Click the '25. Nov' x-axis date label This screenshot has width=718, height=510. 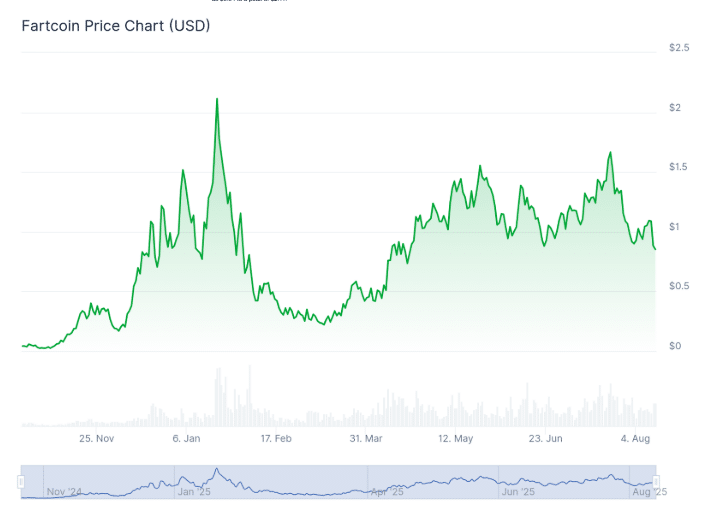(x=96, y=439)
